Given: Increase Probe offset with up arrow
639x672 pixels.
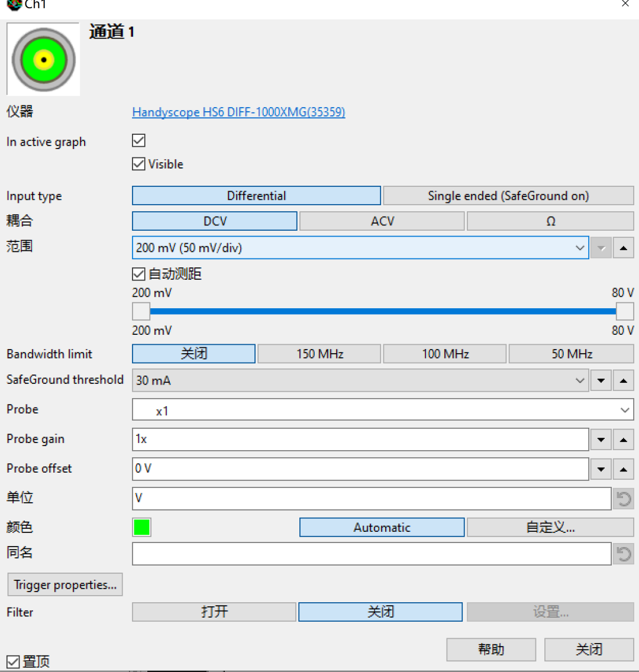Looking at the screenshot, I should coord(624,469).
